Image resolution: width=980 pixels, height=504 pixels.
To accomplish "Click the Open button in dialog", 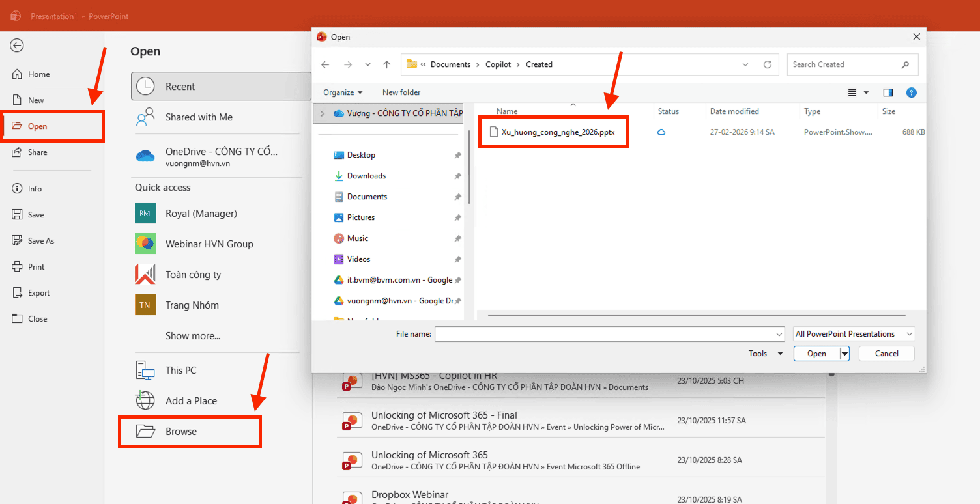I will click(816, 354).
